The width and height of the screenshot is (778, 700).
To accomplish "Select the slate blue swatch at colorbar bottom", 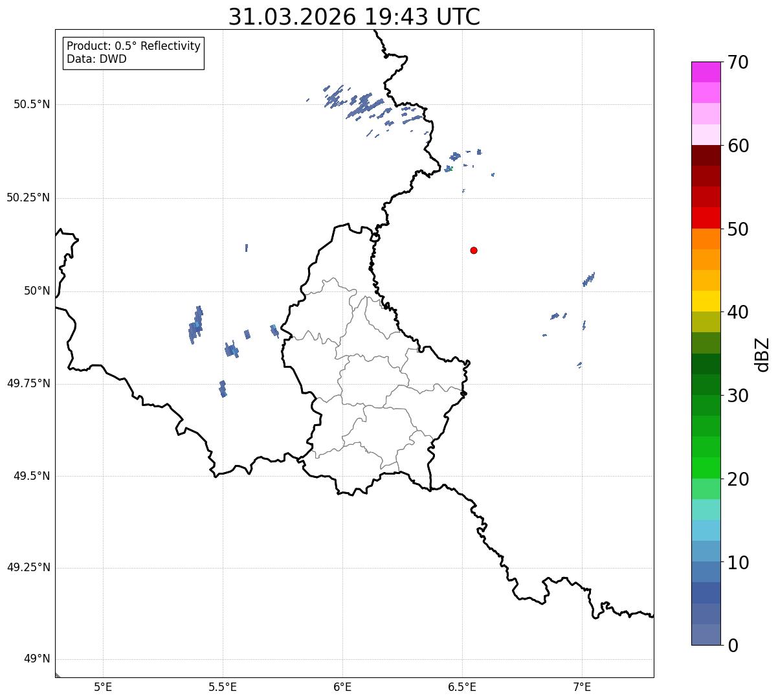I will point(706,635).
